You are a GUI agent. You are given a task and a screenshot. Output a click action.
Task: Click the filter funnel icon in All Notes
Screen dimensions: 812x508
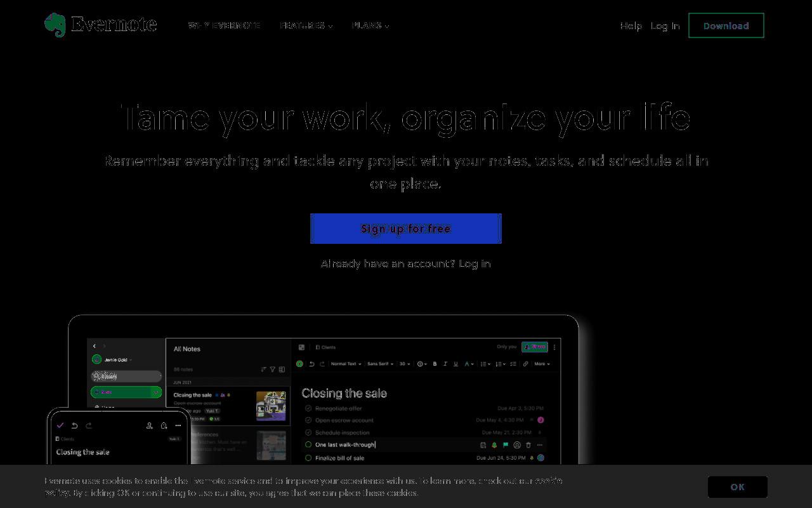click(x=273, y=369)
